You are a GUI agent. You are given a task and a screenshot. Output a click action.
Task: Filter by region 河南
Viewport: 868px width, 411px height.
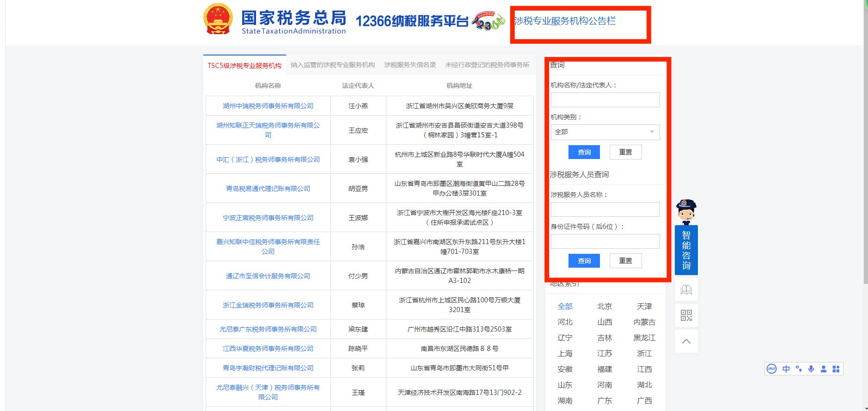click(605, 385)
